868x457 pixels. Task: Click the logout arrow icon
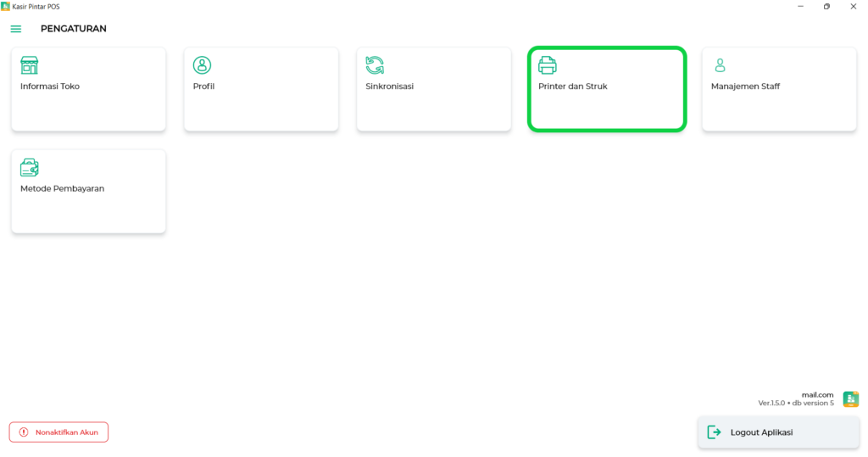click(715, 432)
